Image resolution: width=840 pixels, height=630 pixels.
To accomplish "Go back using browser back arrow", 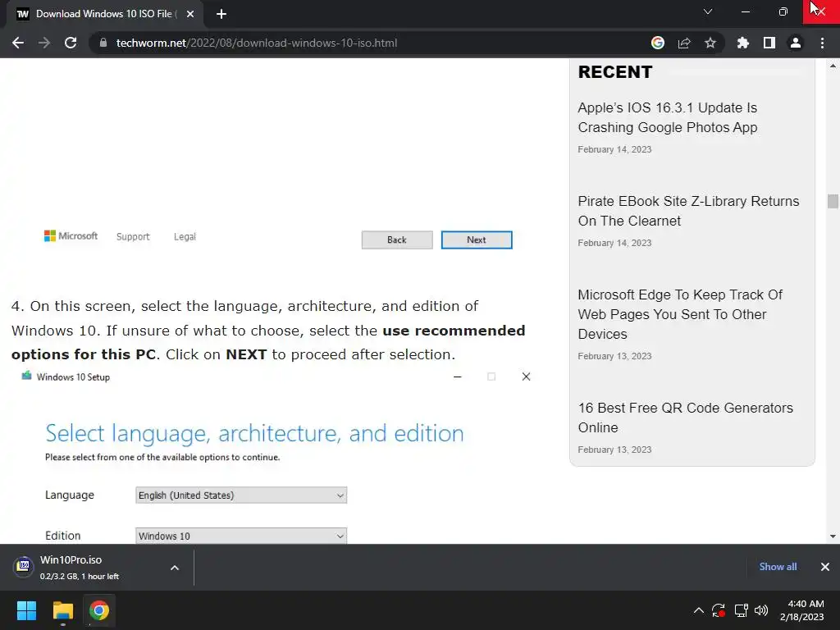I will [18, 43].
